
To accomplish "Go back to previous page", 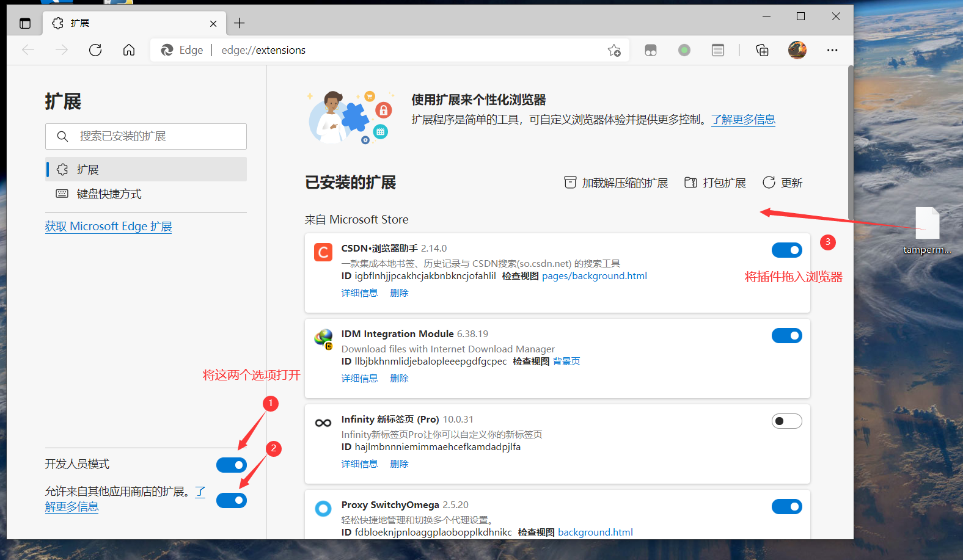I will pyautogui.click(x=28, y=50).
